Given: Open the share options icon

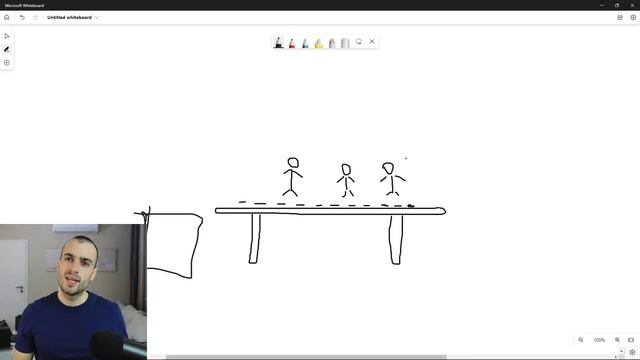Looking at the screenshot, I should [620, 18].
